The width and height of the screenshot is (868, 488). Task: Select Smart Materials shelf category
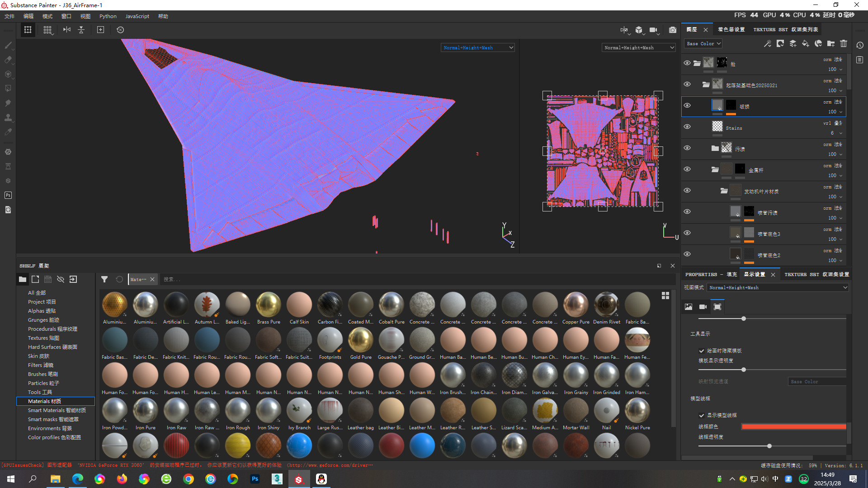[x=57, y=410]
